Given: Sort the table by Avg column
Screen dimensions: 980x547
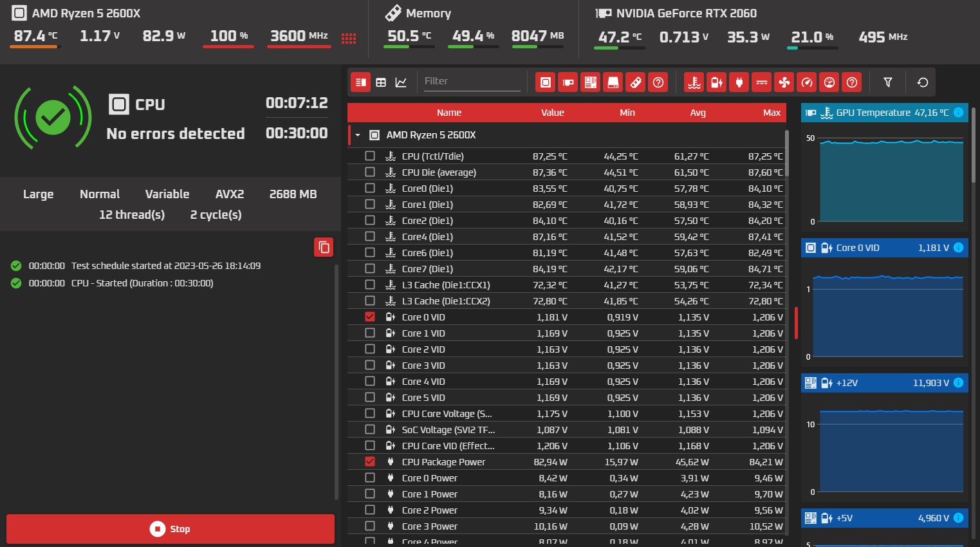Looking at the screenshot, I should point(698,113).
